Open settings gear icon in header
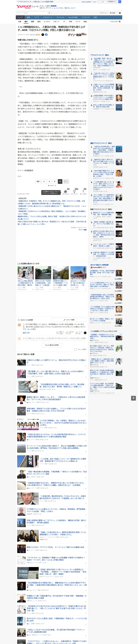The image size is (138, 644). pyautogui.click(x=120, y=13)
